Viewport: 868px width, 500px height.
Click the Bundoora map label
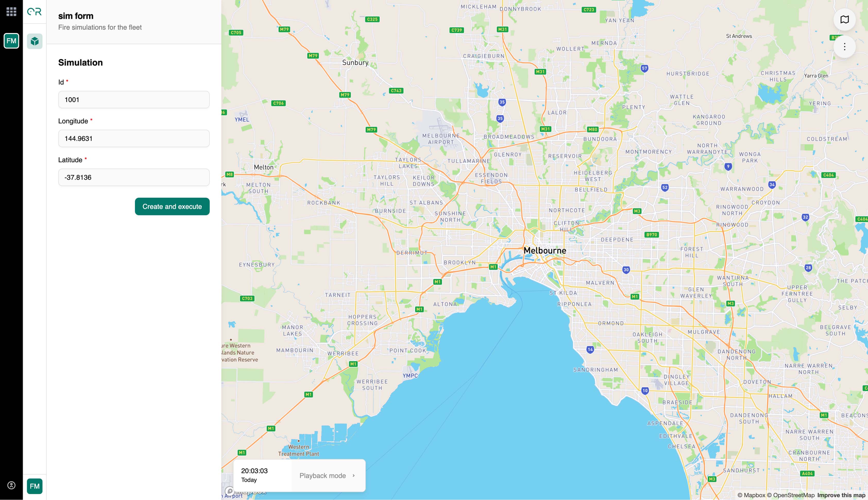pyautogui.click(x=600, y=139)
